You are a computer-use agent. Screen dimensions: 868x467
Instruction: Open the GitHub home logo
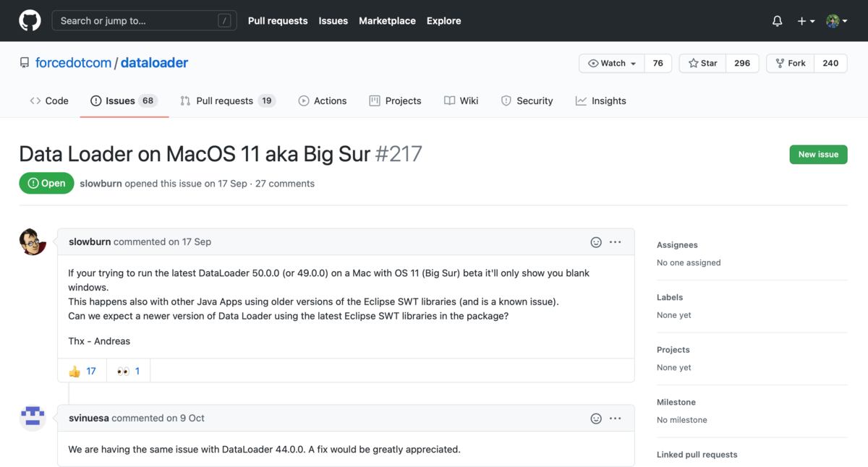click(x=30, y=20)
